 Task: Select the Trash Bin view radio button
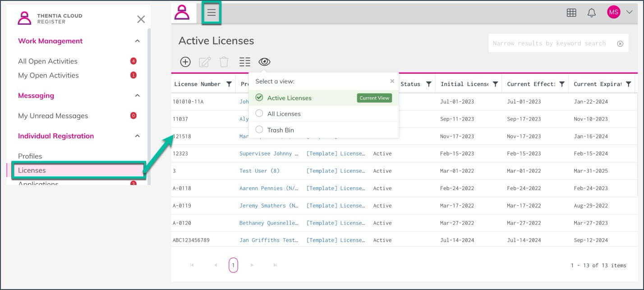coord(259,130)
